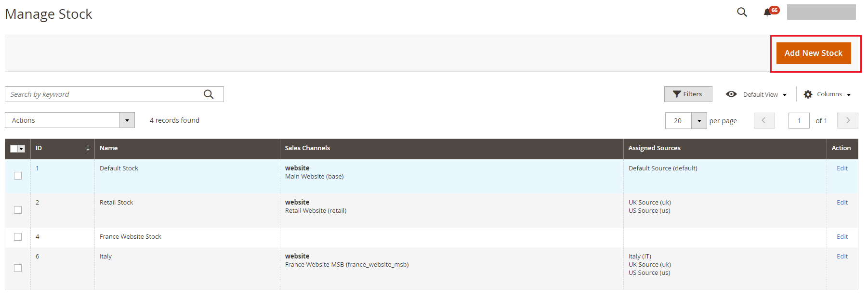The image size is (868, 297).
Task: Tick the checkbox for Default Stock row
Action: [x=18, y=176]
